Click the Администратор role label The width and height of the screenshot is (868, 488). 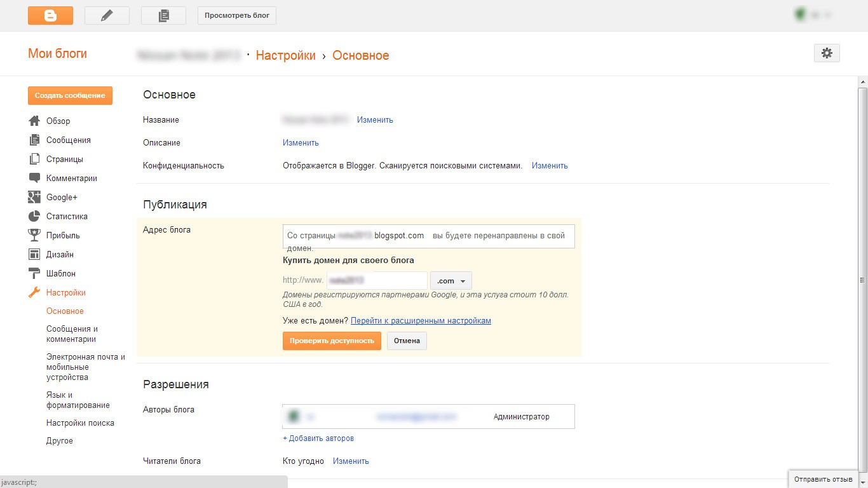click(522, 417)
